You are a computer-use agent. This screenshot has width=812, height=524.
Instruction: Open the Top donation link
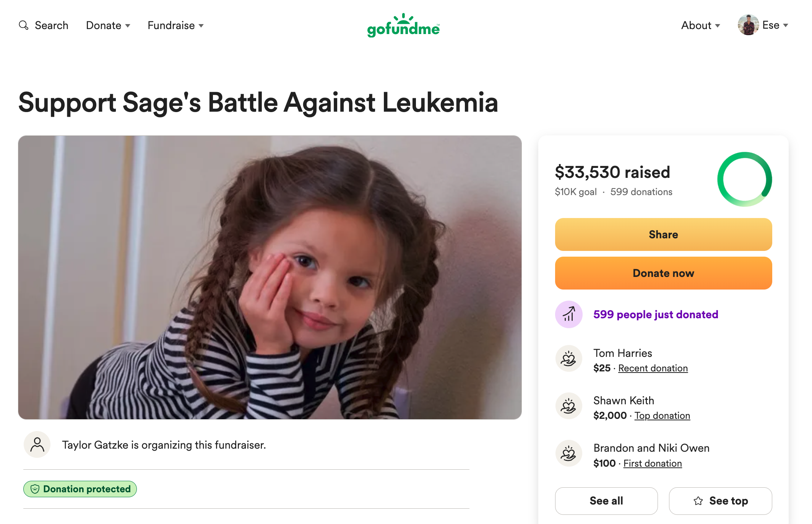click(662, 416)
